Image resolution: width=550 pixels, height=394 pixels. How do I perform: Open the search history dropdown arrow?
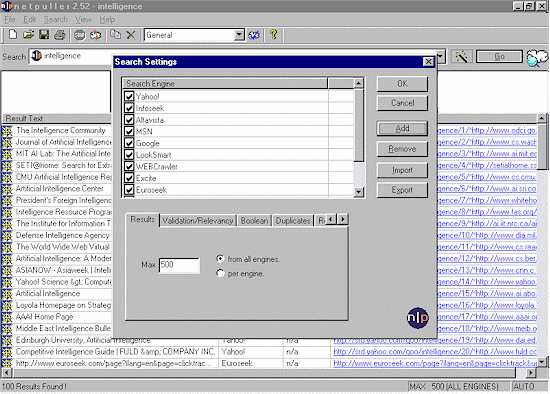click(x=441, y=56)
